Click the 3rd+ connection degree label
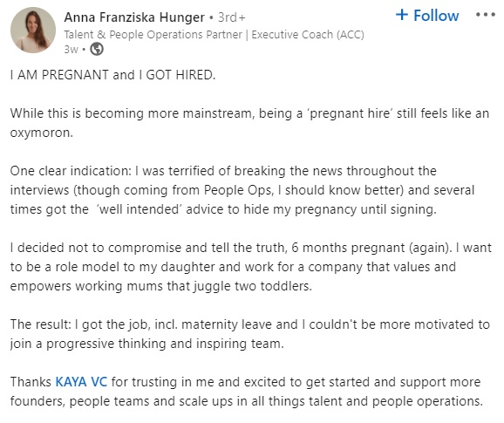This screenshot has height=423, width=504. point(231,17)
